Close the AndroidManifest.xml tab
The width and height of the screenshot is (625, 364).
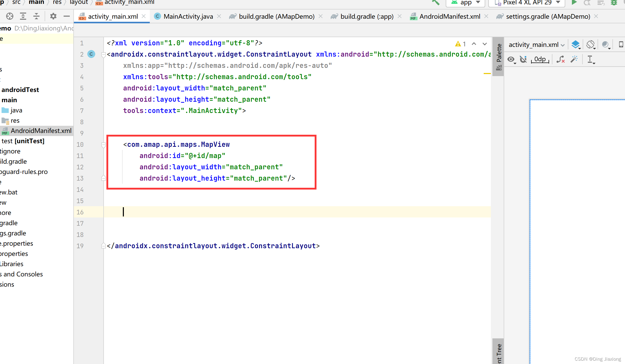coord(486,16)
